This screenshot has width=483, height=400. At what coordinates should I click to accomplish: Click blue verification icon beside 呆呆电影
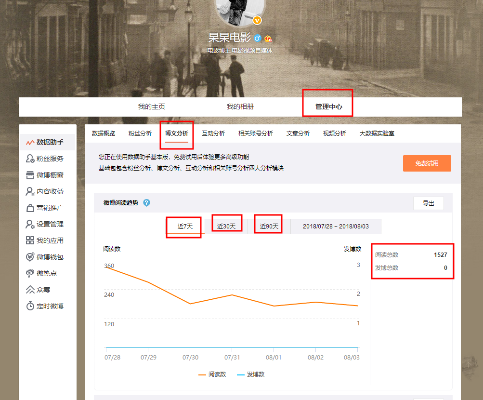click(257, 38)
